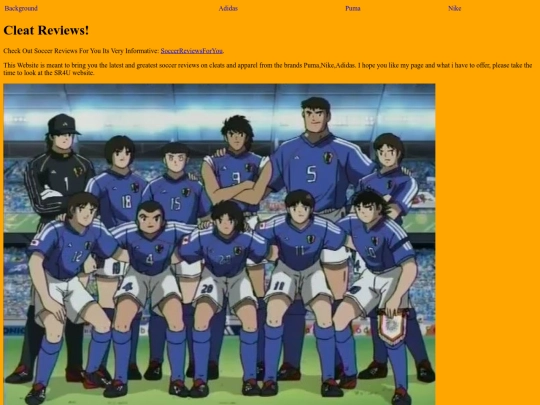
Task: Click the pennant held by the captain
Action: (392, 326)
